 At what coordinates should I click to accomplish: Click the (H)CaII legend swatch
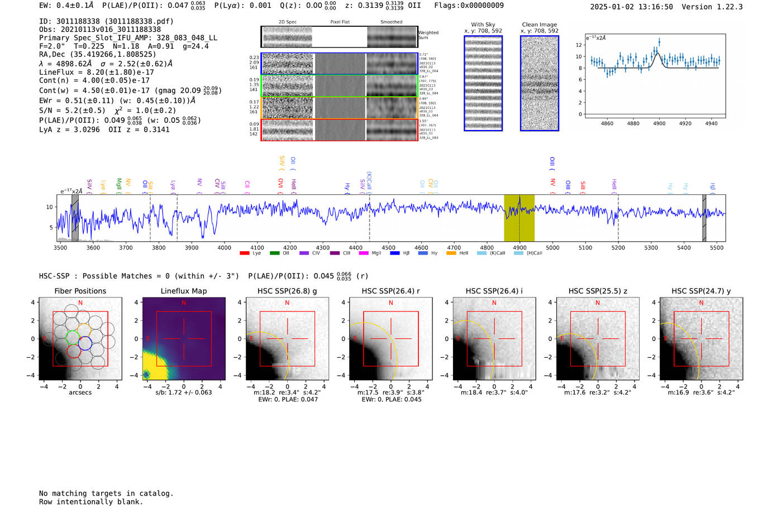518,253
